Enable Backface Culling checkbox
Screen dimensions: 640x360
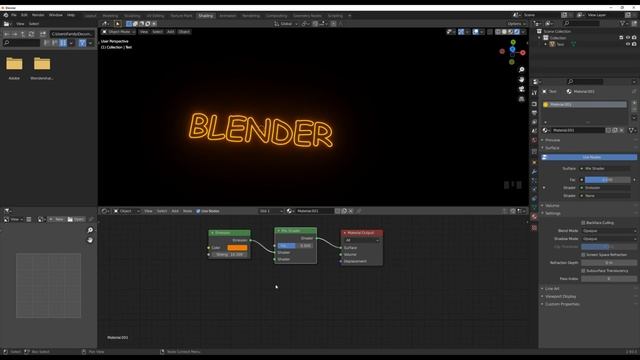pyautogui.click(x=583, y=223)
